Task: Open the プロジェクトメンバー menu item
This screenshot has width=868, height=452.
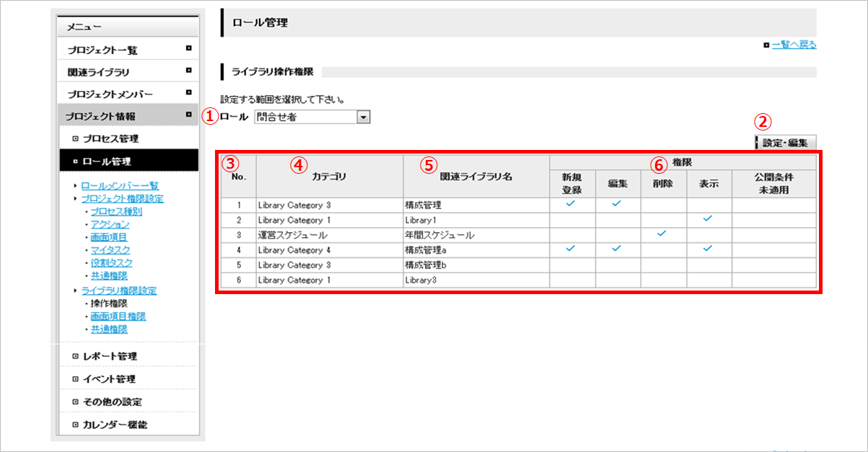Action: tap(128, 94)
